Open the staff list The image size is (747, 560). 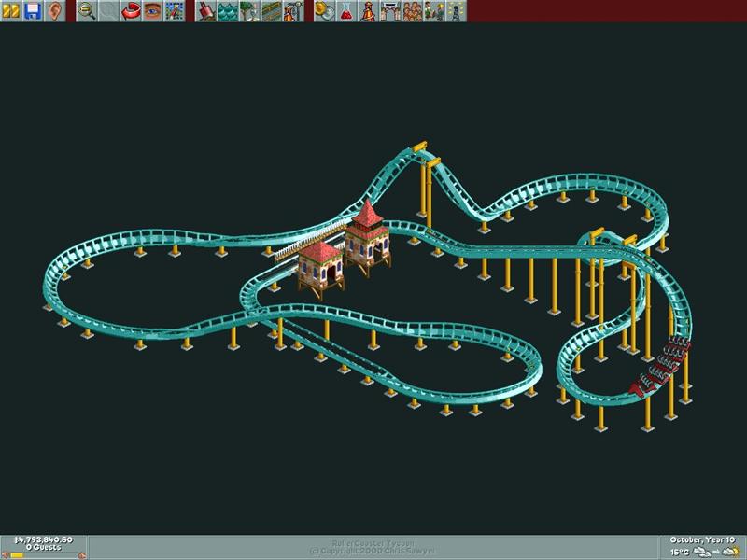(x=434, y=11)
